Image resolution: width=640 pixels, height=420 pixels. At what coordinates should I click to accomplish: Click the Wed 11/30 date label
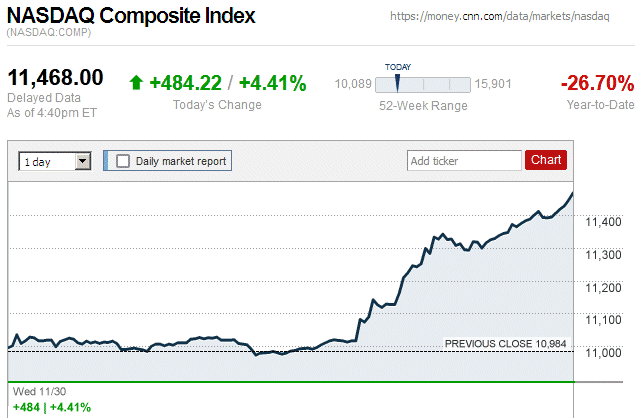pyautogui.click(x=37, y=391)
